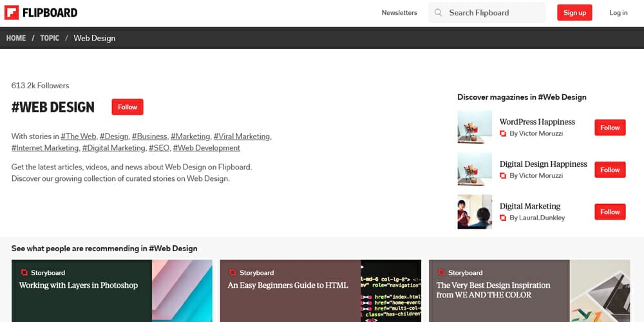Open the #Design topic link
This screenshot has width=644, height=322.
[114, 137]
